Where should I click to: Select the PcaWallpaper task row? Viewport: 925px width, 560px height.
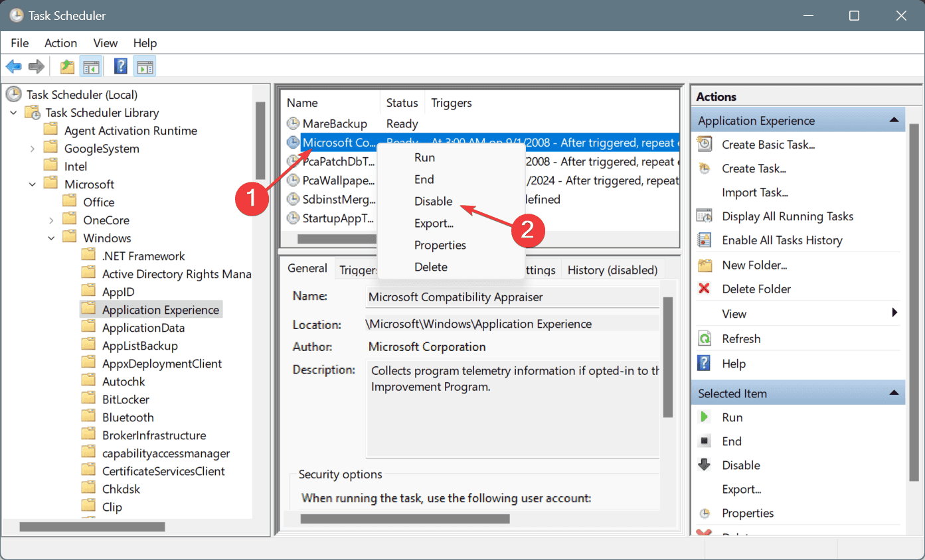click(482, 180)
